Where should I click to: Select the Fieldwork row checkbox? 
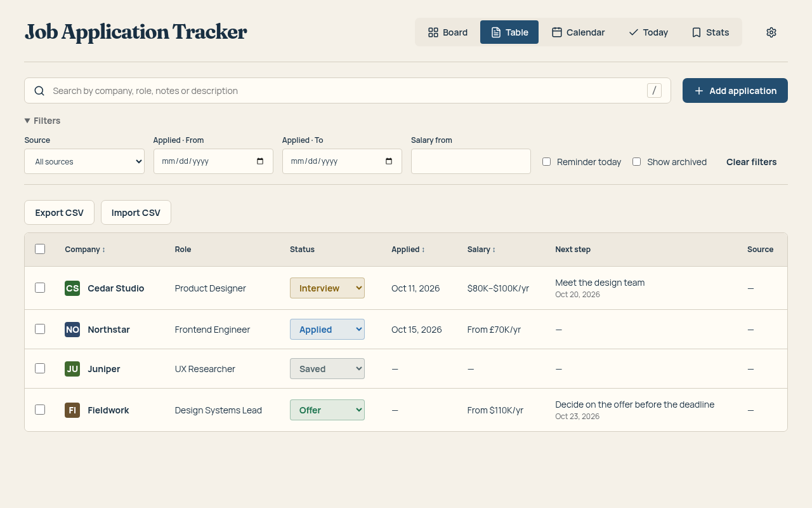(x=40, y=410)
